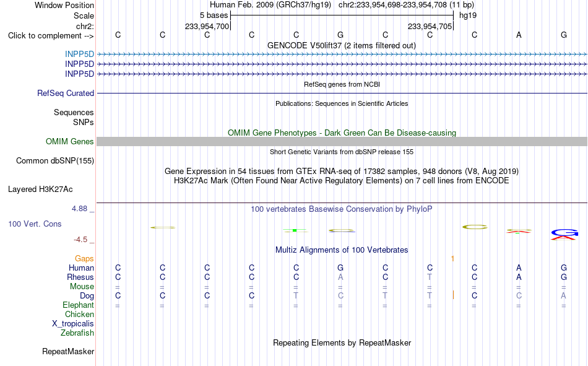
Task: Select the Zebrafish species label
Action: pos(77,333)
